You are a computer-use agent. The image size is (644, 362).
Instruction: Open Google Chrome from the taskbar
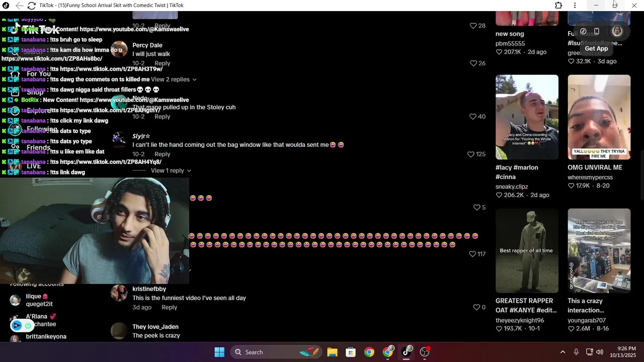[369, 352]
